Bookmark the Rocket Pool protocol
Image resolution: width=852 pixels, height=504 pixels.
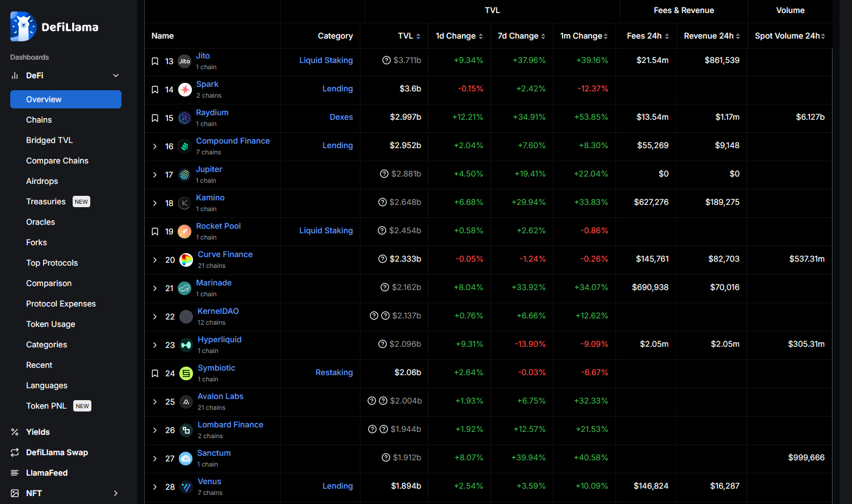pyautogui.click(x=155, y=232)
